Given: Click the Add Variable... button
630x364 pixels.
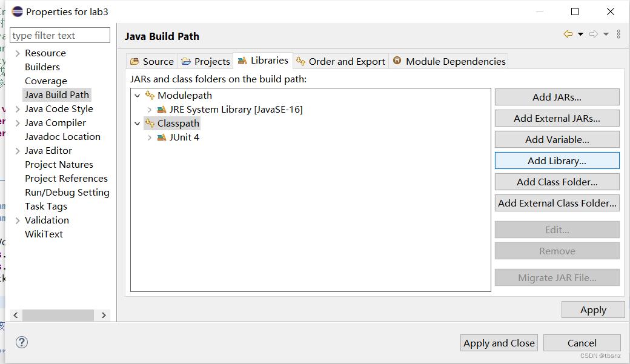Looking at the screenshot, I should (557, 139).
